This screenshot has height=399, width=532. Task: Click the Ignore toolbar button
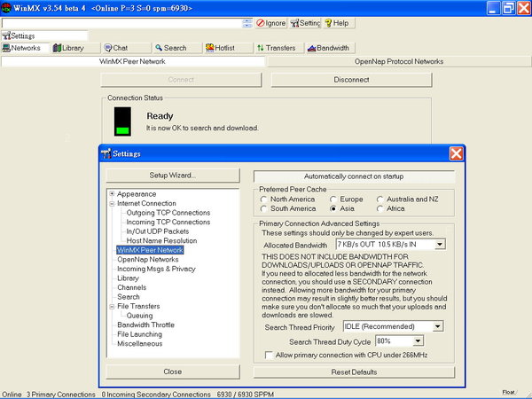(x=270, y=23)
